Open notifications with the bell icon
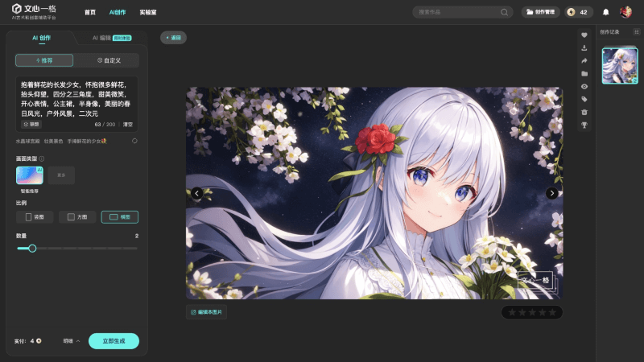 605,12
